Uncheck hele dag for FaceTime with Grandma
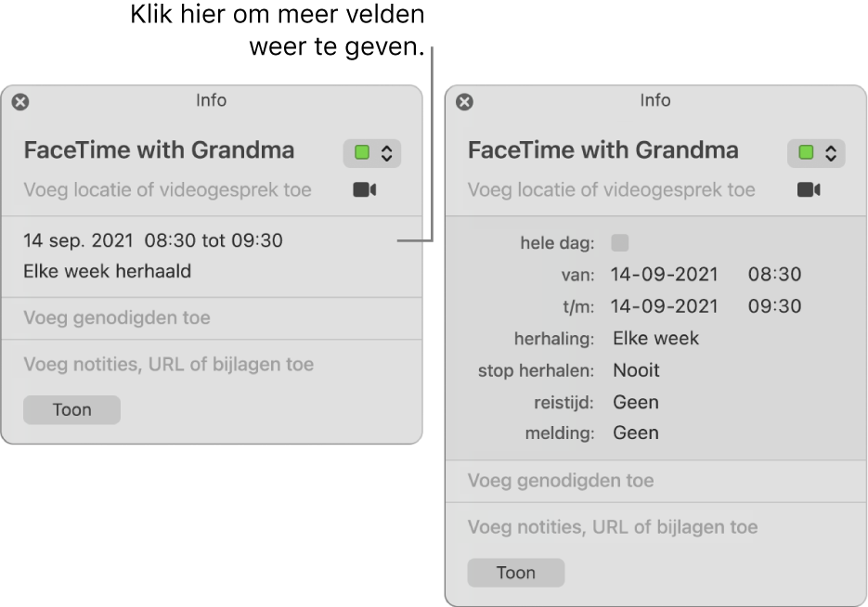The height and width of the screenshot is (607, 868). pos(618,242)
